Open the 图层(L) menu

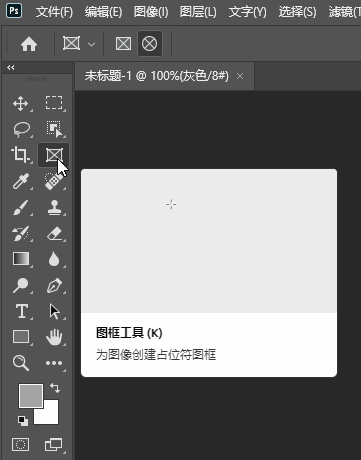click(x=198, y=12)
